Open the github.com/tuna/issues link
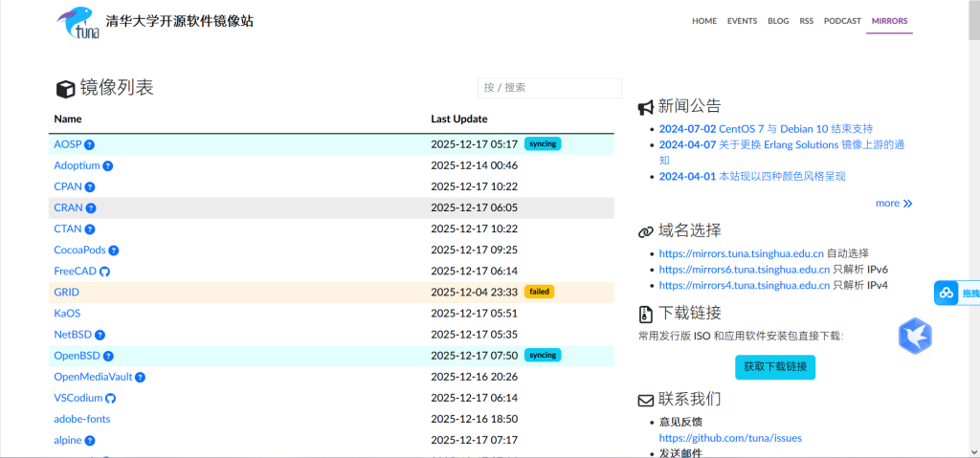This screenshot has height=458, width=980. point(730,438)
